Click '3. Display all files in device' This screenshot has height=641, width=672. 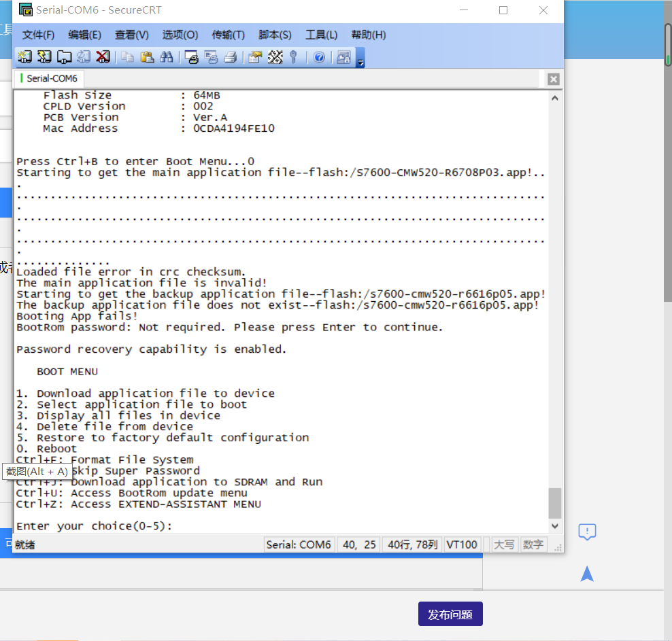[118, 415]
